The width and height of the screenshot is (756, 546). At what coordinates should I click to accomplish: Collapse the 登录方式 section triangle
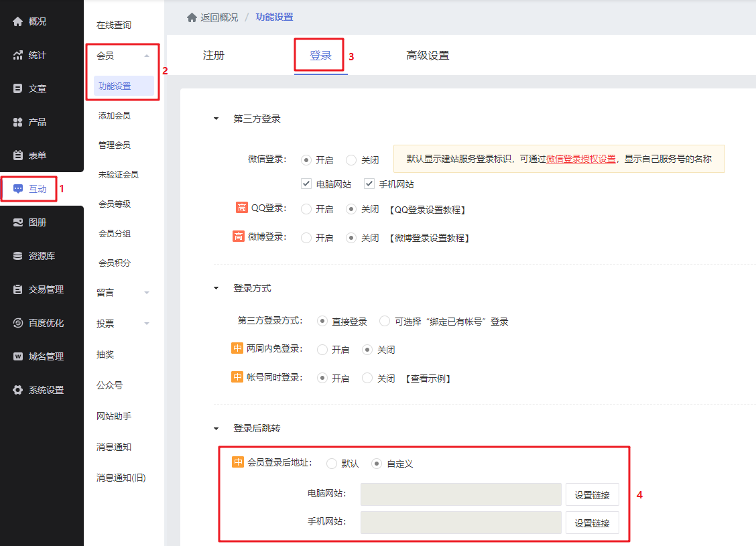pyautogui.click(x=216, y=288)
